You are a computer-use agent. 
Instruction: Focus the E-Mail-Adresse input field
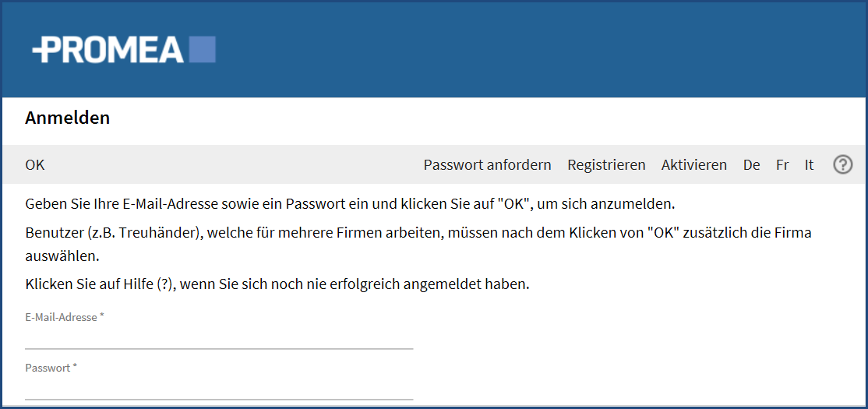219,338
